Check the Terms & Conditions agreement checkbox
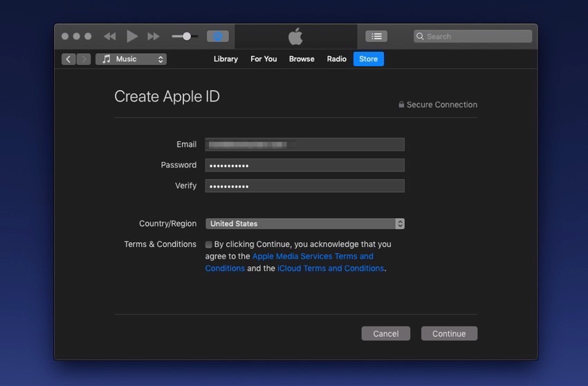 pos(208,245)
